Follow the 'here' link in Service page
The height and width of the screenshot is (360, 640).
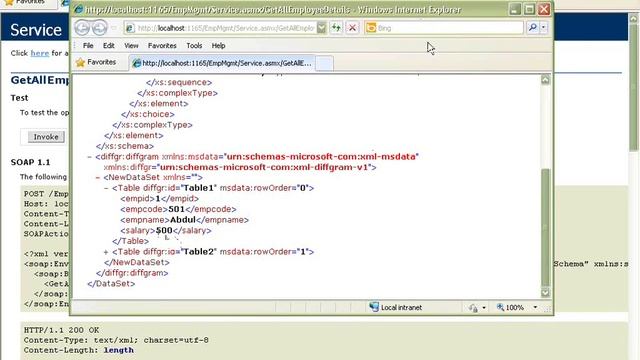[40, 53]
